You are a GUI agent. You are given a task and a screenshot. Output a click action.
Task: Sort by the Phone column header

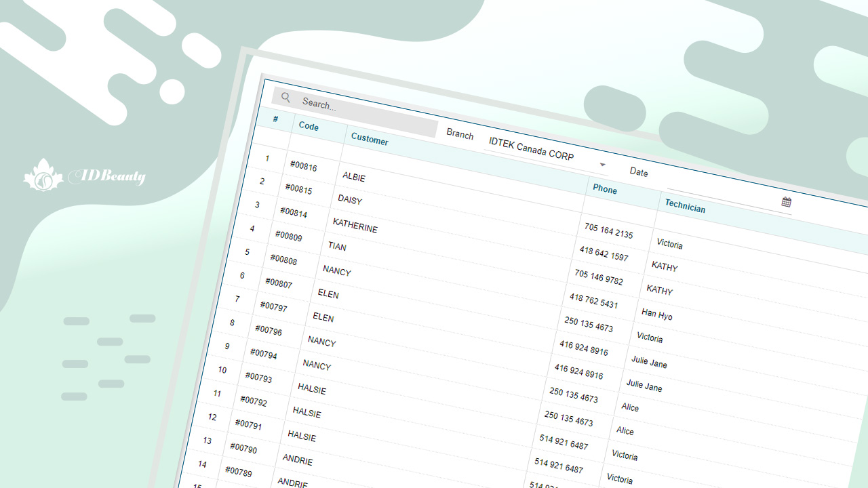pos(605,190)
